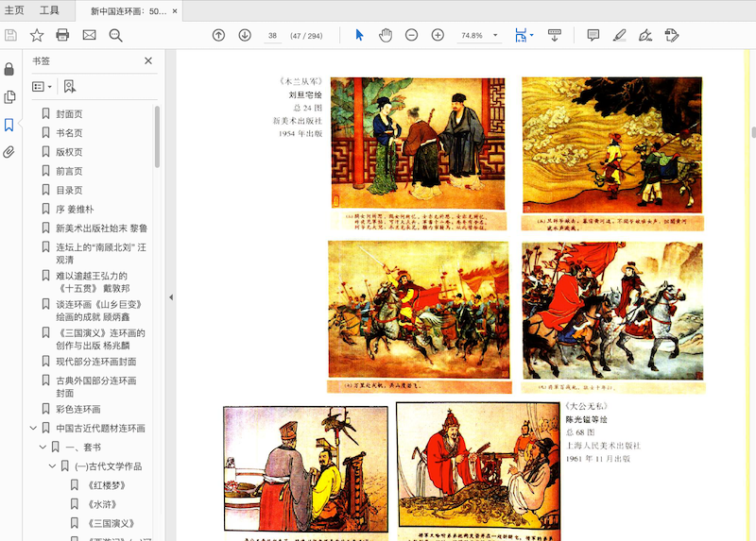Image resolution: width=756 pixels, height=541 pixels.
Task: Go to previous page with up arrow
Action: [218, 35]
